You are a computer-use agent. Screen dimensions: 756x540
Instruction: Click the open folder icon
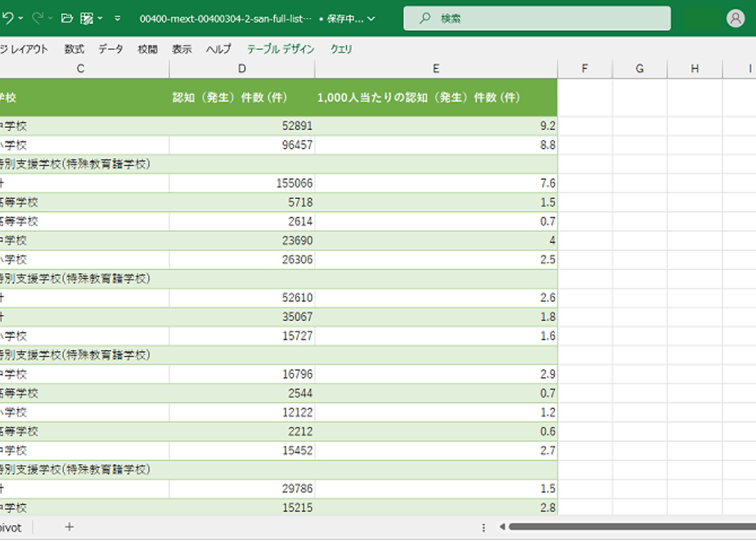pyautogui.click(x=67, y=18)
